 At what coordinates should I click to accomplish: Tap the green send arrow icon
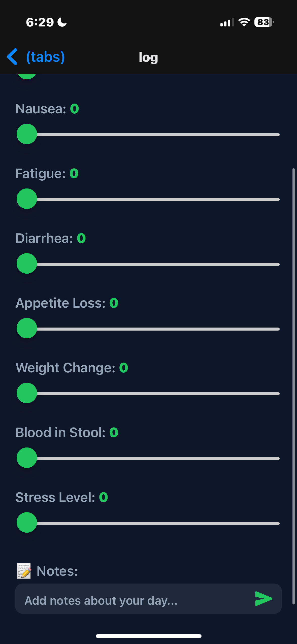(263, 598)
